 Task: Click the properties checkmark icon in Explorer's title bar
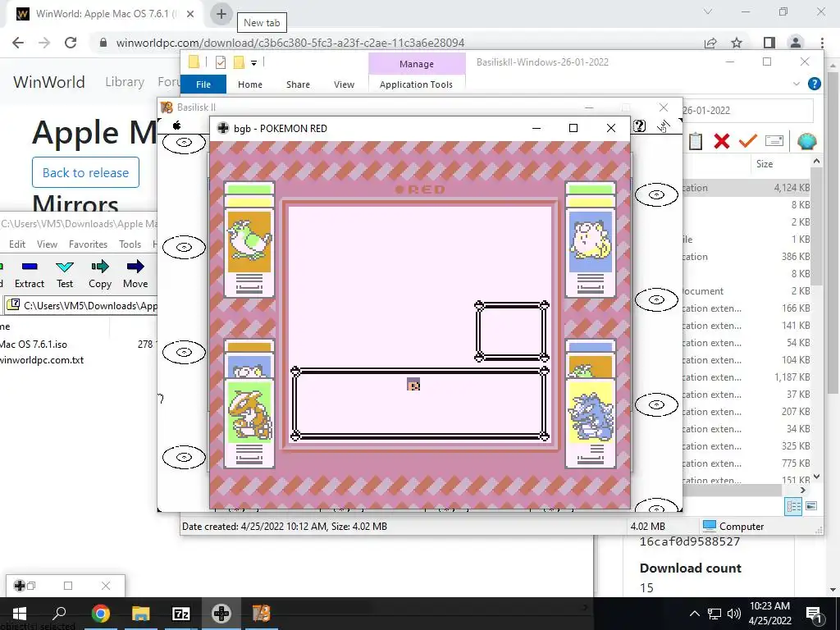click(220, 62)
